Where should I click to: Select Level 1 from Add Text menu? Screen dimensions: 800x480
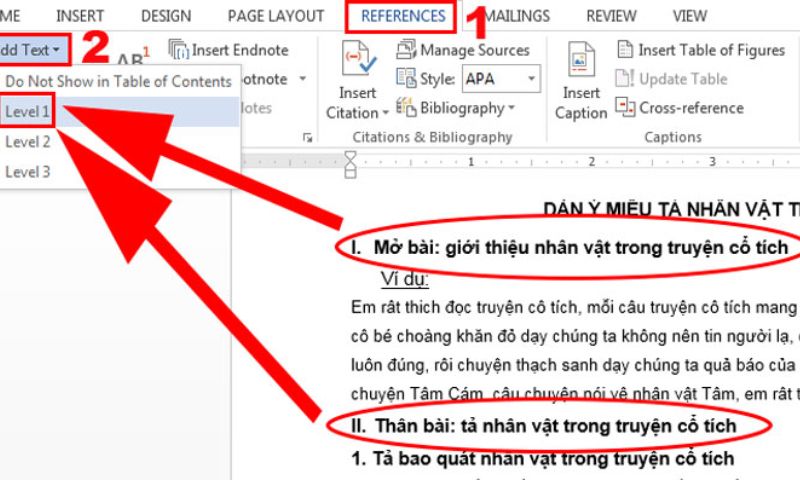point(28,111)
